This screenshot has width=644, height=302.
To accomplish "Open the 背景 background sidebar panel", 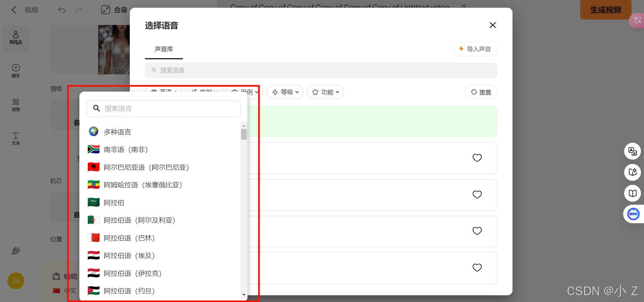I will pos(16,105).
